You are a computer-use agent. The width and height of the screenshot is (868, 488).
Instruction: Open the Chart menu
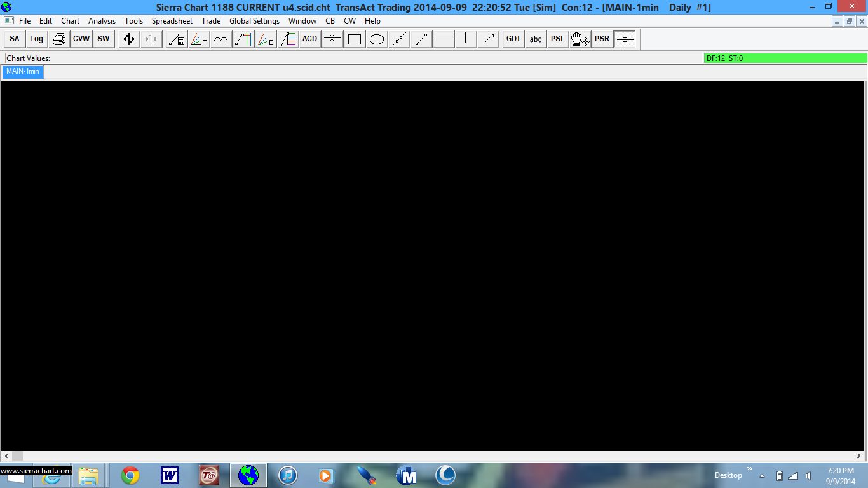[x=71, y=21]
